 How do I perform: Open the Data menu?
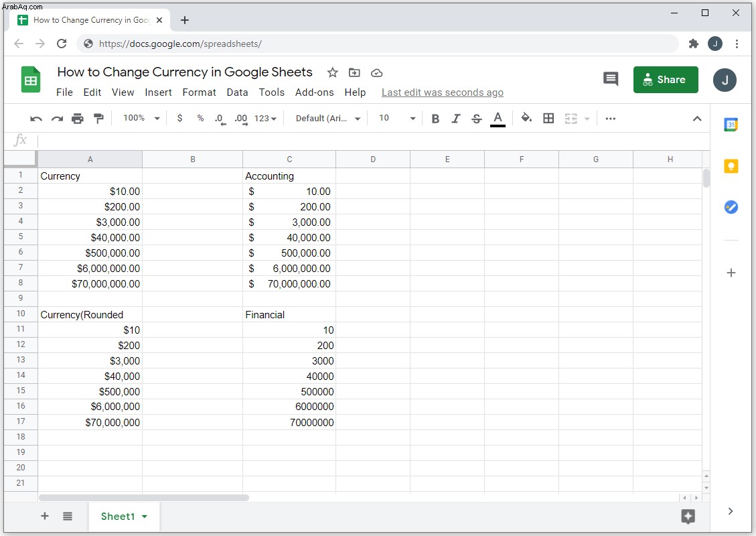point(237,92)
